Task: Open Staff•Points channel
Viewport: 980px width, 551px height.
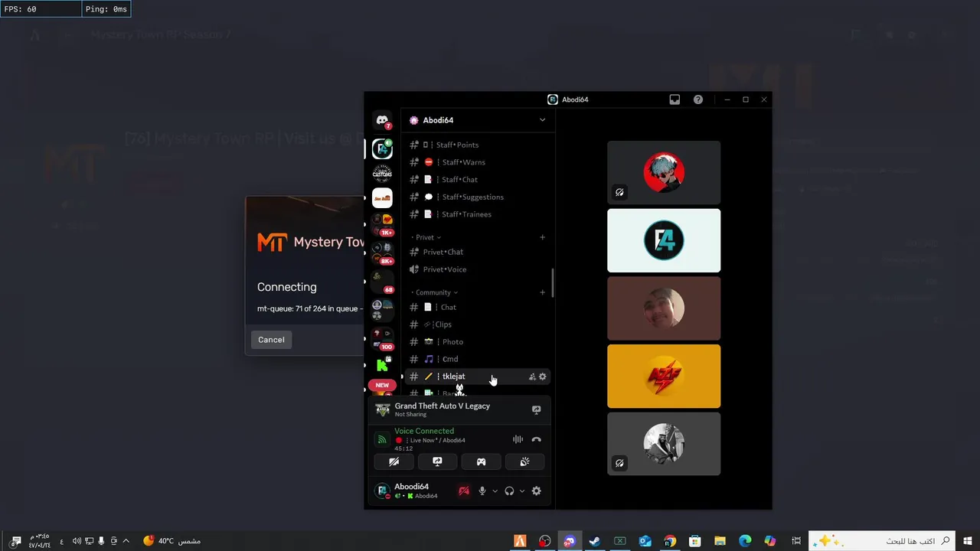Action: (x=476, y=145)
